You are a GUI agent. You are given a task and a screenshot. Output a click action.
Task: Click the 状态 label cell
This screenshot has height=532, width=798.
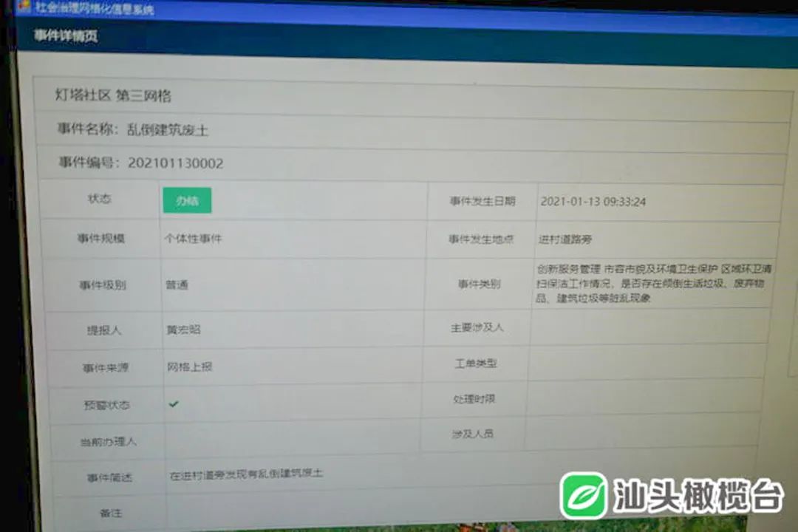click(99, 199)
